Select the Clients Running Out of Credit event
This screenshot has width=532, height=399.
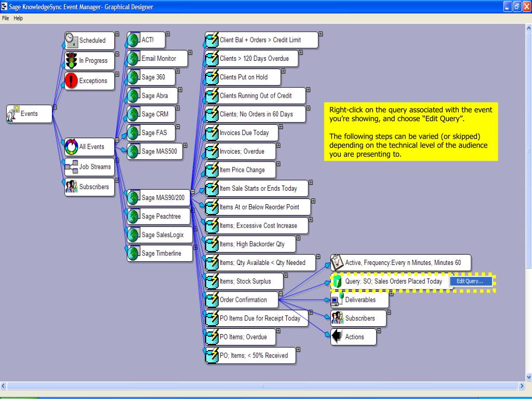click(x=255, y=96)
